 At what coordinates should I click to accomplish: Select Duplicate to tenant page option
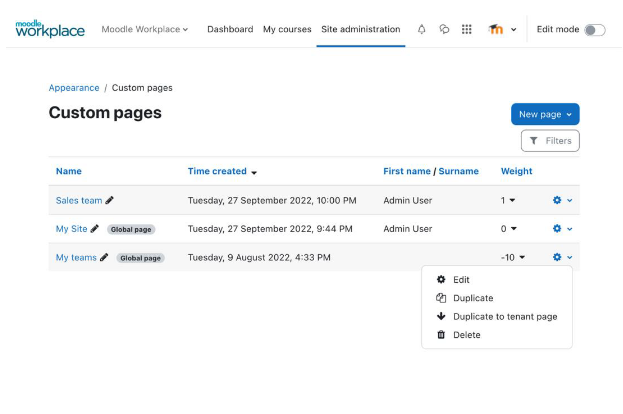pos(504,316)
